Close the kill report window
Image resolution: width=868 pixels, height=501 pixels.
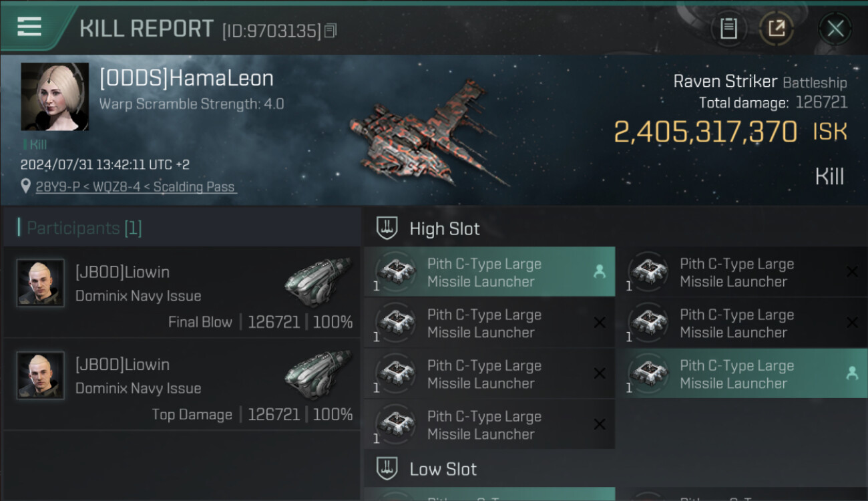(x=835, y=29)
